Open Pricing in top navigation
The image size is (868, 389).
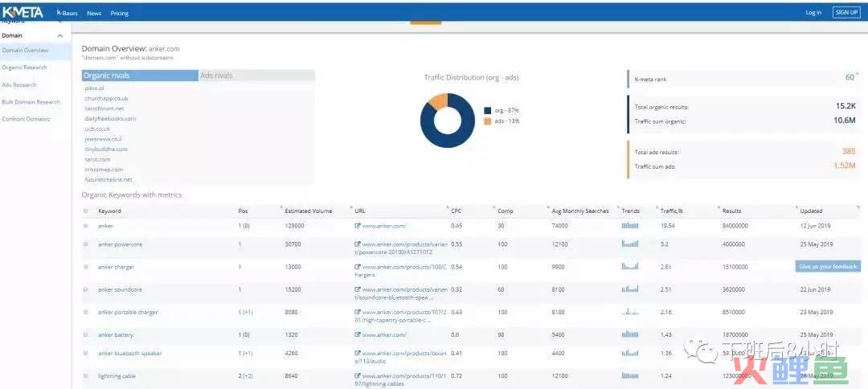tap(119, 14)
